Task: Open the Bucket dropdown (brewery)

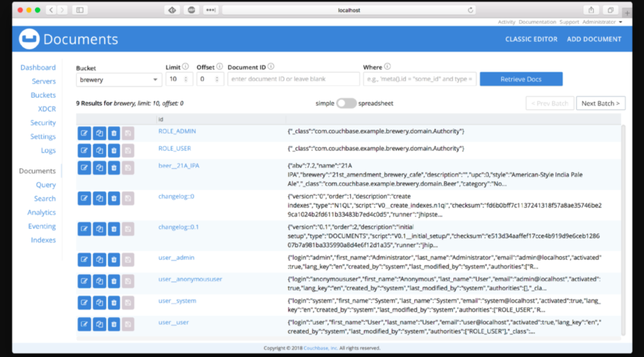Action: pyautogui.click(x=119, y=79)
